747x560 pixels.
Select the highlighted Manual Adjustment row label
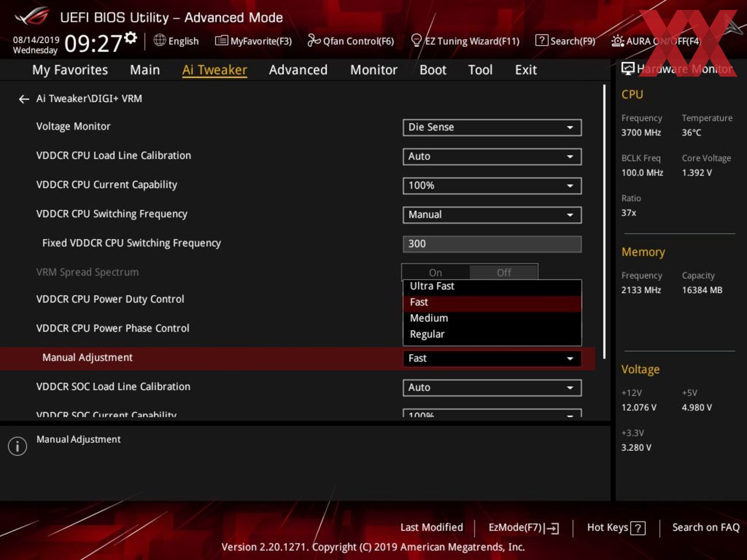pyautogui.click(x=87, y=357)
